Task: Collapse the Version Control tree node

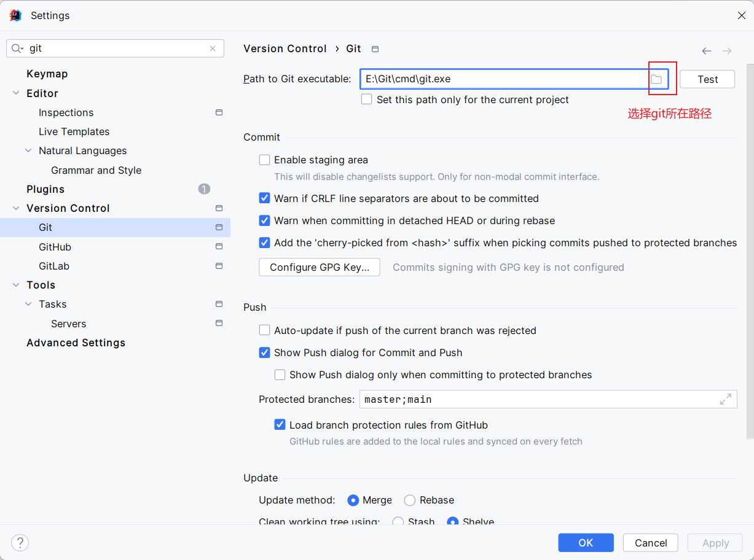Action: pos(16,208)
